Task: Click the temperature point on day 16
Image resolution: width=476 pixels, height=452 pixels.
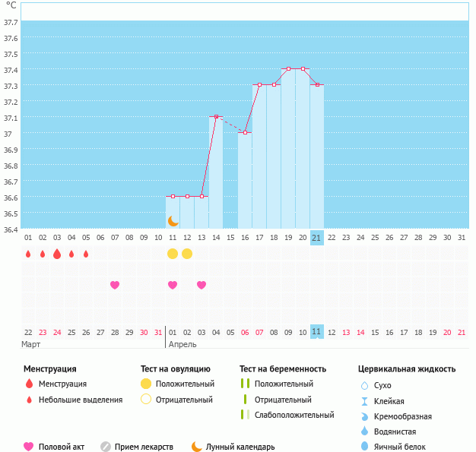Action: [245, 132]
